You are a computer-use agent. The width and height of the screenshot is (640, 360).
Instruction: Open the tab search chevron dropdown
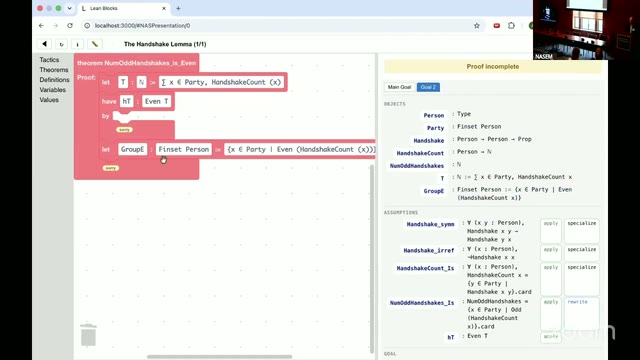point(69,8)
